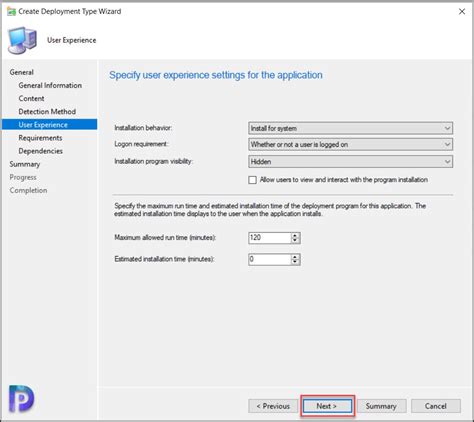Go to Requirements step
Image resolution: width=474 pixels, height=422 pixels.
coord(40,138)
